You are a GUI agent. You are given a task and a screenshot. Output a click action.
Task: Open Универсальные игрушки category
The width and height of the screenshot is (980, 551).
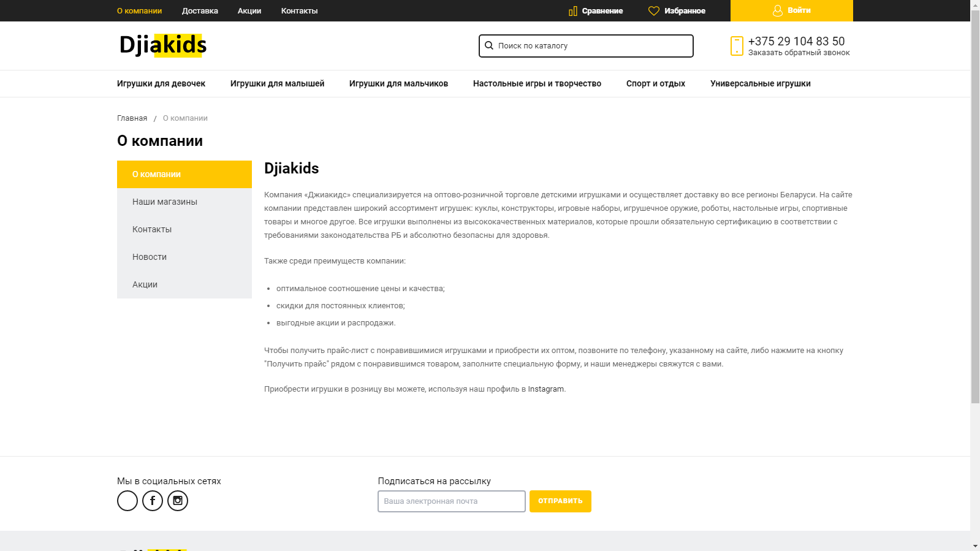click(x=760, y=84)
